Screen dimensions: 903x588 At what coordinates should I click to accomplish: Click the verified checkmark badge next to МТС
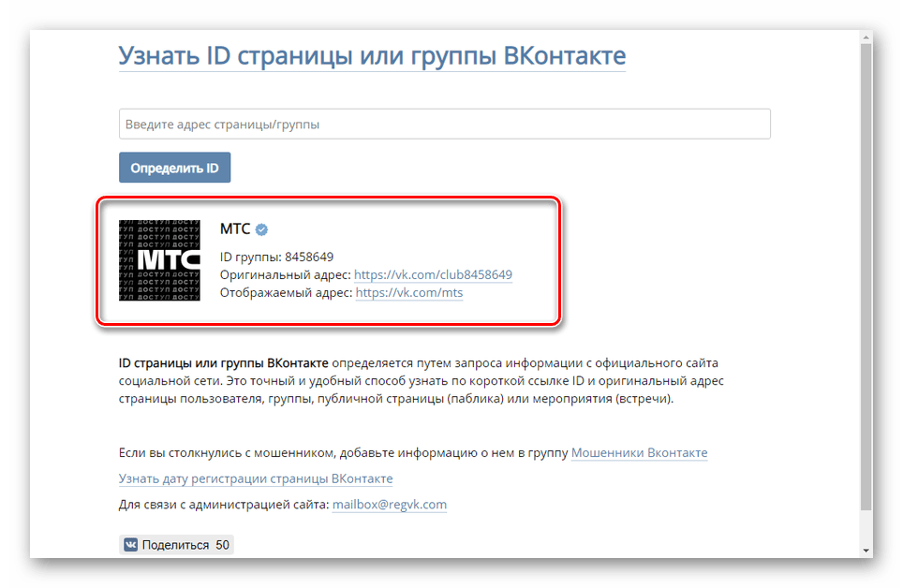(261, 229)
